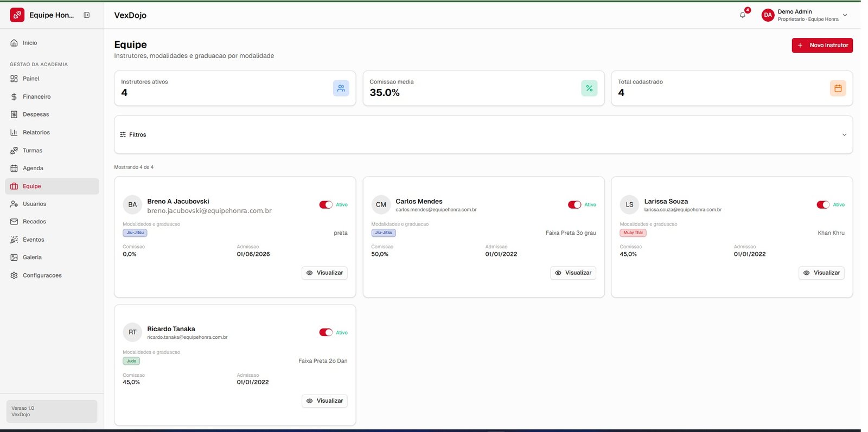Disable Carlos Mendes Ativo switch

[574, 204]
